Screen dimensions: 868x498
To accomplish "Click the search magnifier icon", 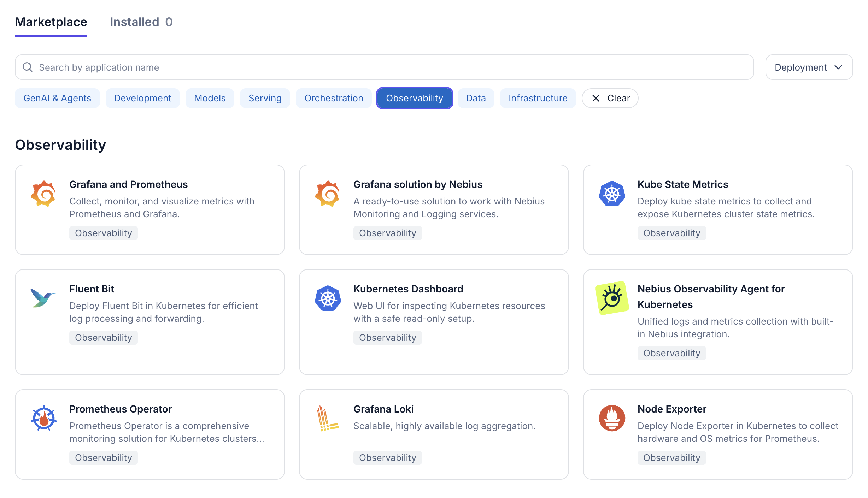I will click(28, 67).
